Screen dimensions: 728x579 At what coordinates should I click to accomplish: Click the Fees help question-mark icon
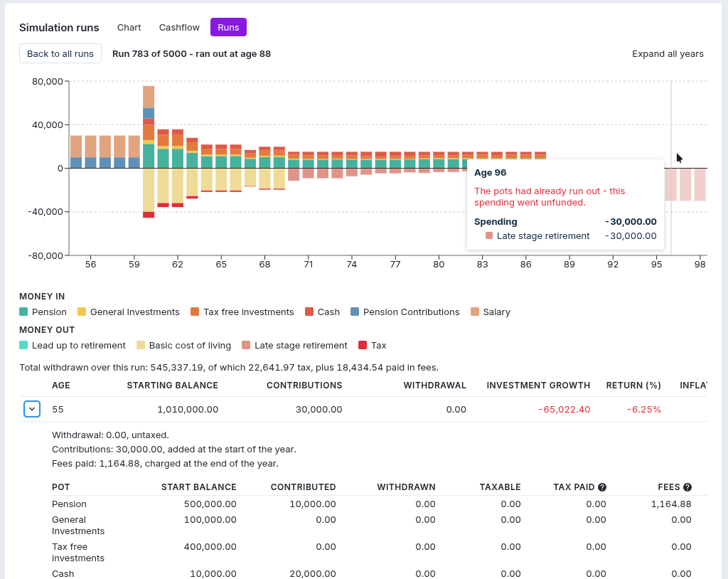click(687, 487)
